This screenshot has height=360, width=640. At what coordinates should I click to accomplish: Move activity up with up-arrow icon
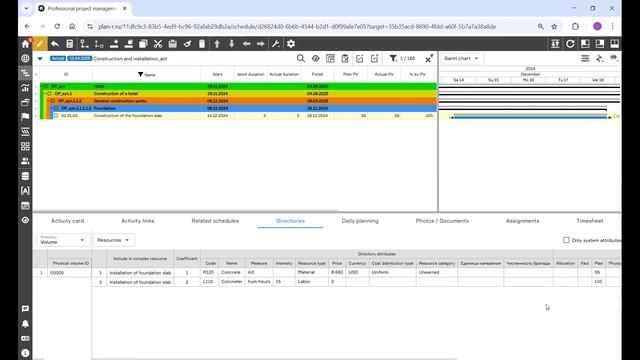point(217,44)
